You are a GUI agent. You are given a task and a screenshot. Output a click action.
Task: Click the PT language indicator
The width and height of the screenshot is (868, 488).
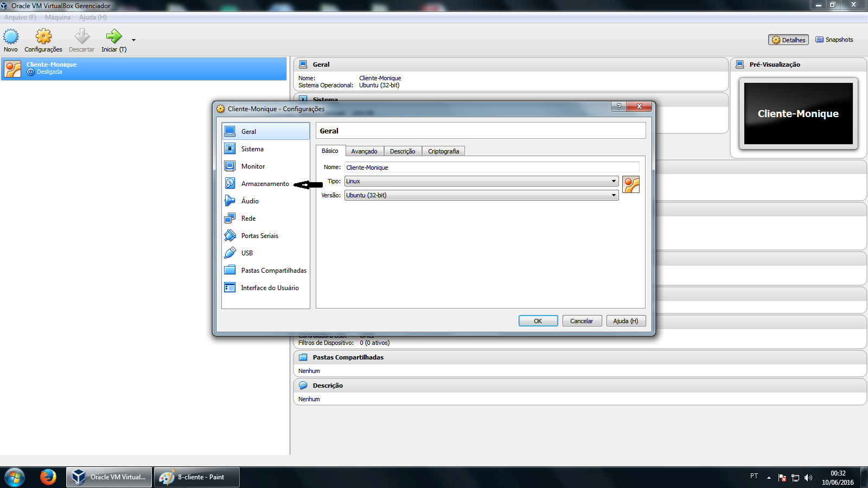point(754,476)
